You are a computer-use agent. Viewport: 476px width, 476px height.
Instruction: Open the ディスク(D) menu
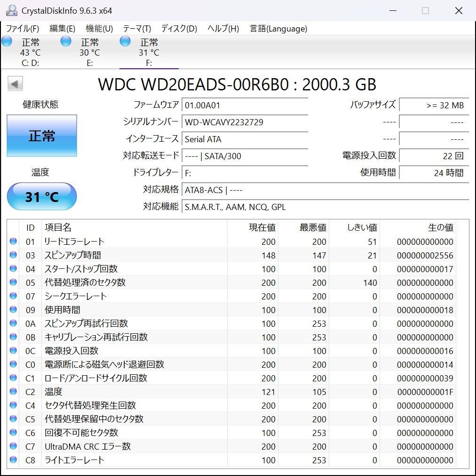[x=178, y=29]
